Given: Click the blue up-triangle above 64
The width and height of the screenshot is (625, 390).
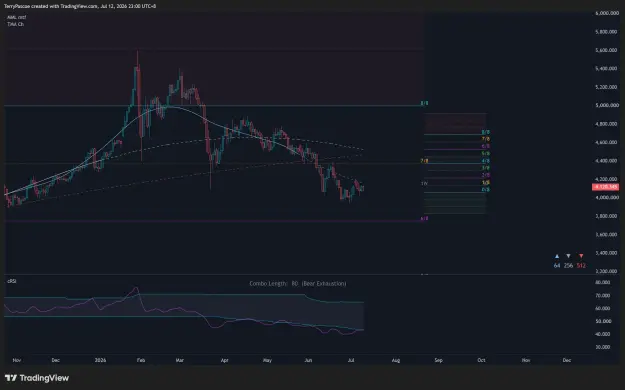Looking at the screenshot, I should click(x=557, y=256).
